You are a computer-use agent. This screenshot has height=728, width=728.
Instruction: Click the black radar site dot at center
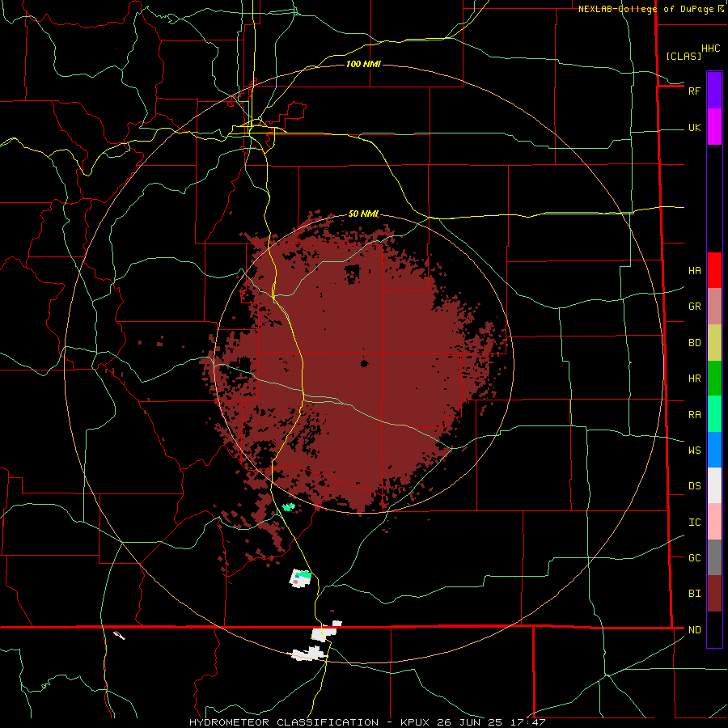(x=364, y=363)
